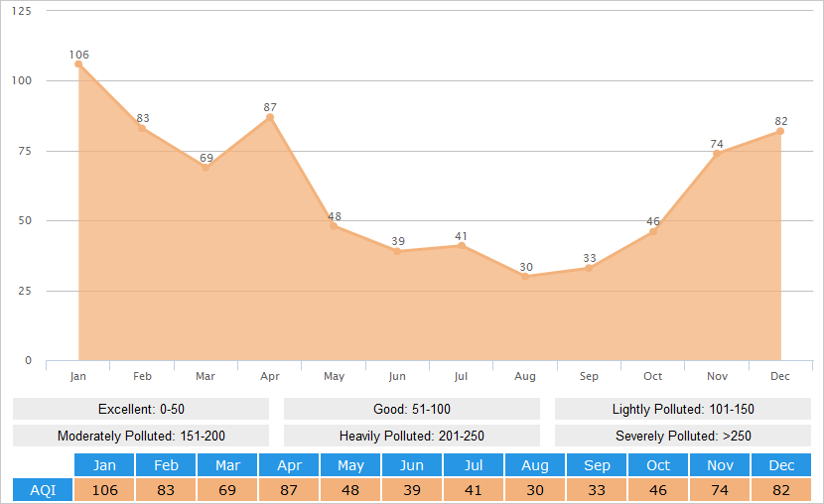Click the January data point at 106

coord(78,64)
